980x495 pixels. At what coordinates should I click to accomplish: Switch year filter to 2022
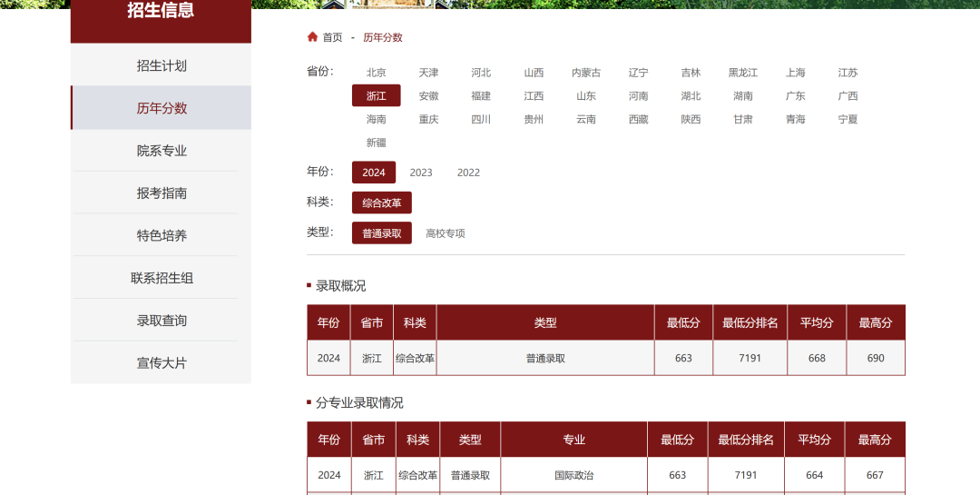point(468,173)
